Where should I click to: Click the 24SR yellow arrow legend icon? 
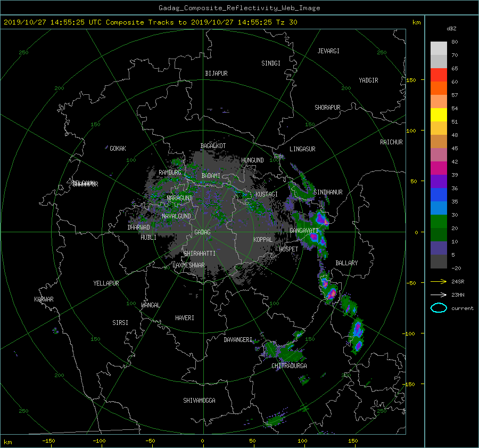click(439, 281)
